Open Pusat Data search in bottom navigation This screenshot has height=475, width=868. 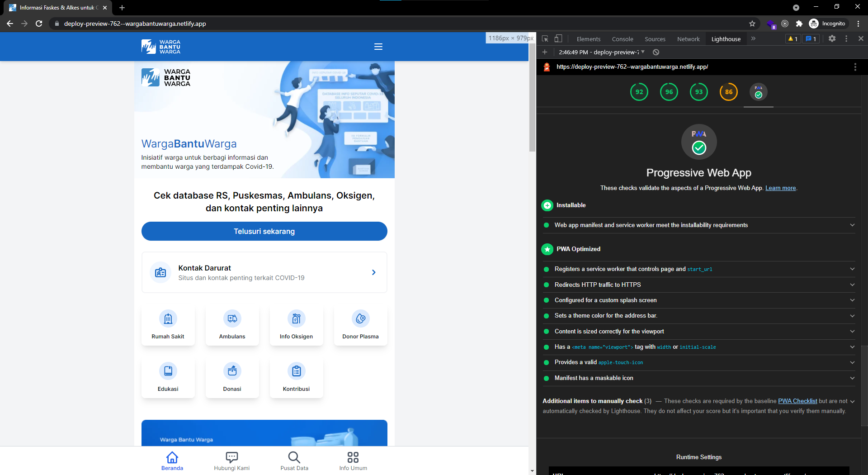coord(294,461)
